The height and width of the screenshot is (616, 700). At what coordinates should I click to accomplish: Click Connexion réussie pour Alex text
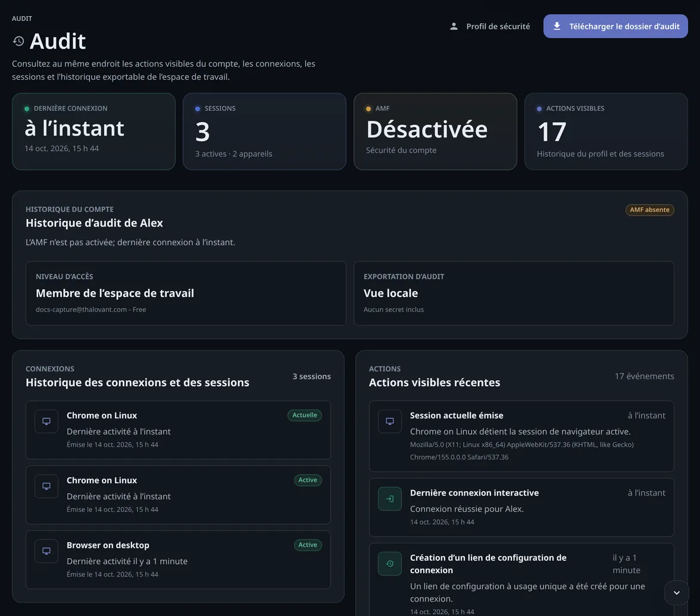click(467, 509)
